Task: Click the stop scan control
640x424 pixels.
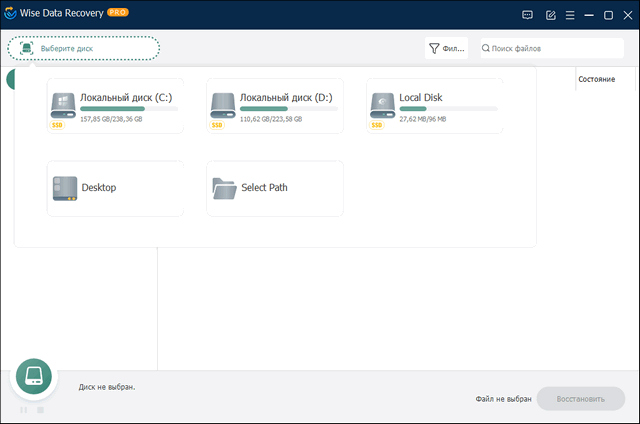Action: [x=40, y=410]
